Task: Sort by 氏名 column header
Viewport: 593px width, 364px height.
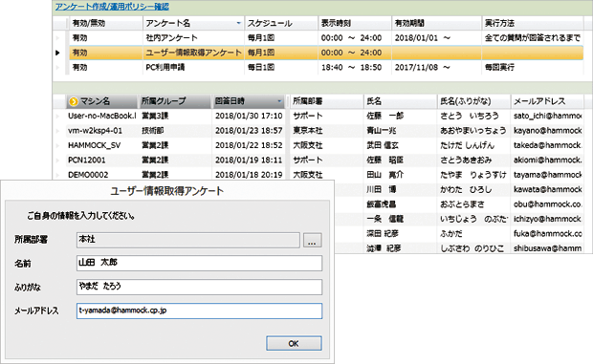Action: (400, 101)
